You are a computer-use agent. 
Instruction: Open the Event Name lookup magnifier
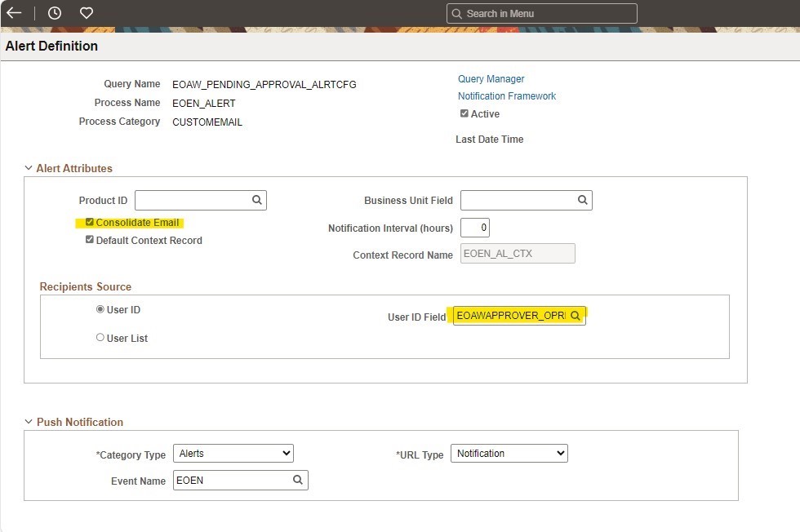coord(298,480)
